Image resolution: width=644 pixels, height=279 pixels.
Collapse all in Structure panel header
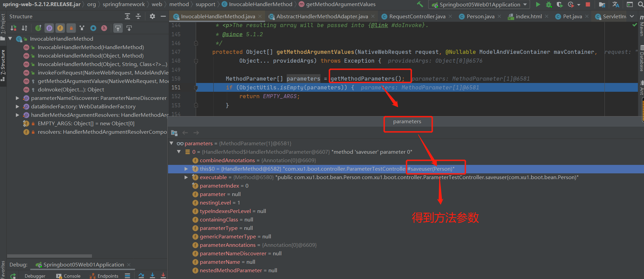(138, 16)
